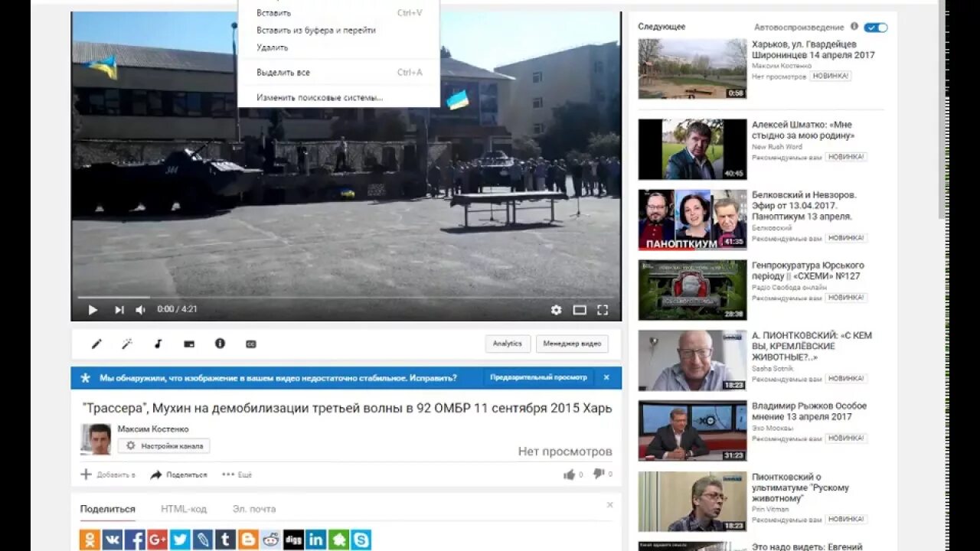Choose Изменить поисковые системы in menu
980x551 pixels.
[319, 98]
